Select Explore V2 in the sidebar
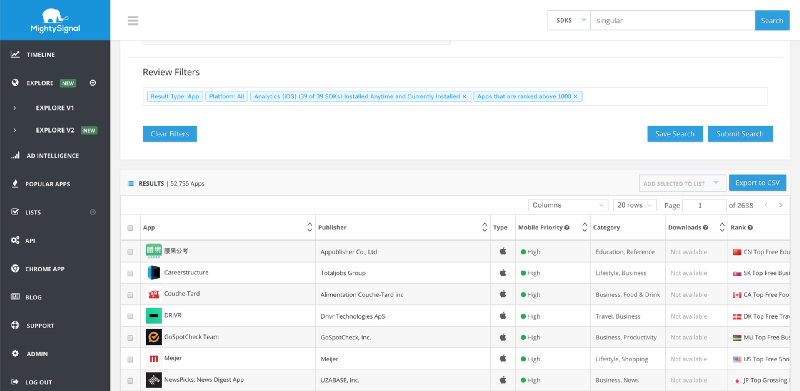 [55, 130]
